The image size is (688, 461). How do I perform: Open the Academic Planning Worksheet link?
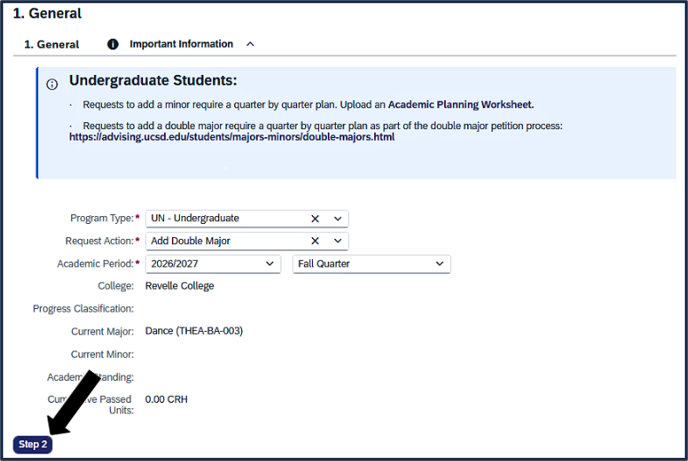click(x=461, y=104)
